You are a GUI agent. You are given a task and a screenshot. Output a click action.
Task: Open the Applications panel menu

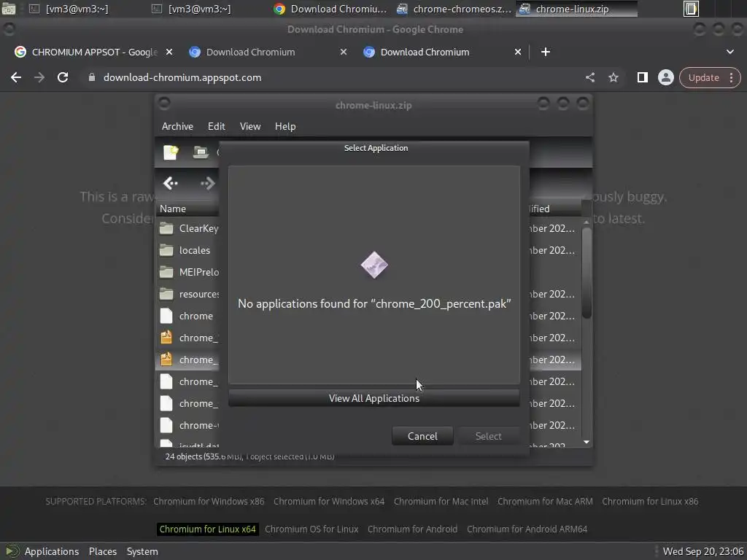coord(52,551)
